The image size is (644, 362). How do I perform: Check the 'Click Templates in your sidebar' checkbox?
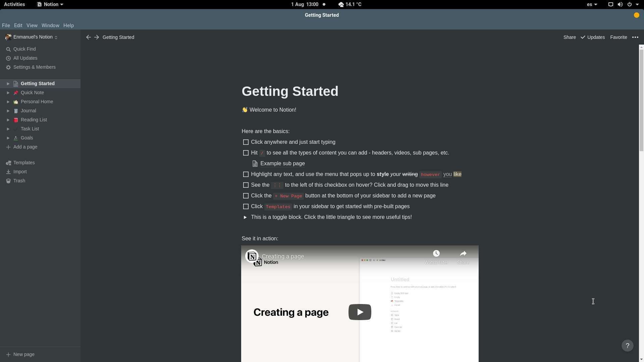[246, 206]
